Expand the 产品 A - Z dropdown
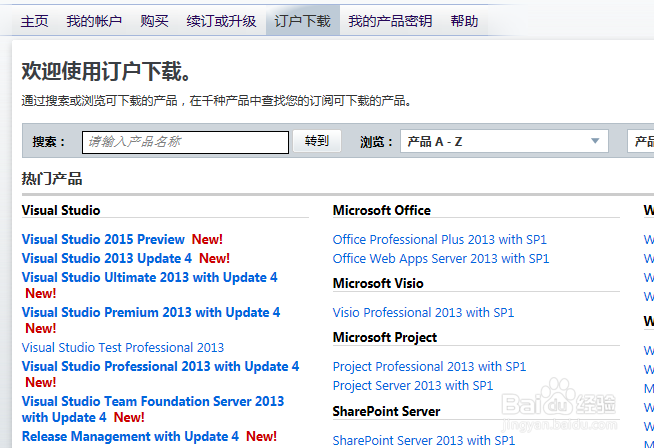Viewport: 654px width, 448px height. coord(504,141)
